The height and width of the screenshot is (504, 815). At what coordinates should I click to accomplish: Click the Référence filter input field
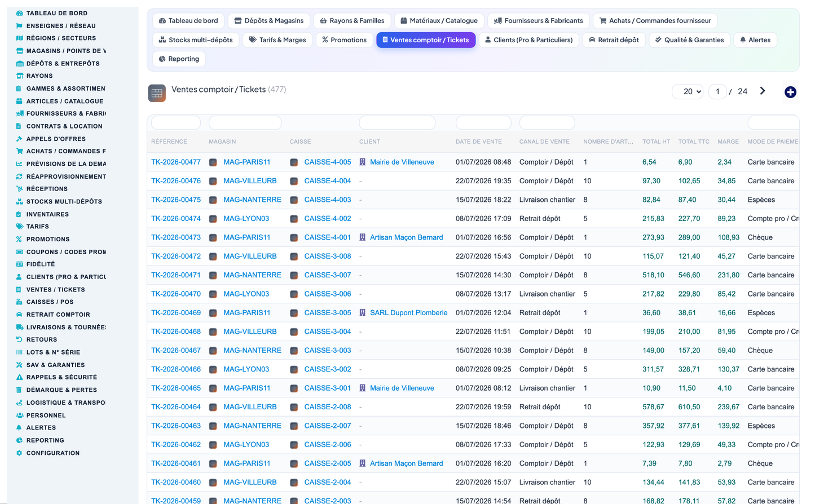(x=176, y=122)
